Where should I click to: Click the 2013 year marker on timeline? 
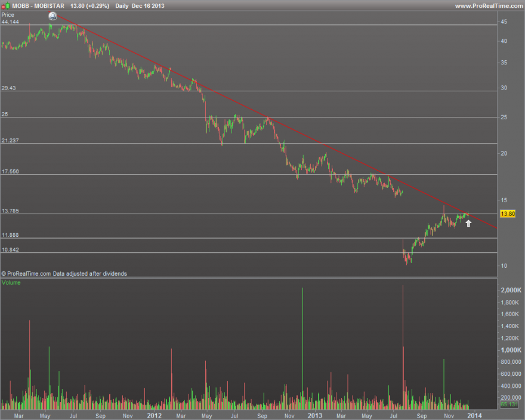[315, 416]
